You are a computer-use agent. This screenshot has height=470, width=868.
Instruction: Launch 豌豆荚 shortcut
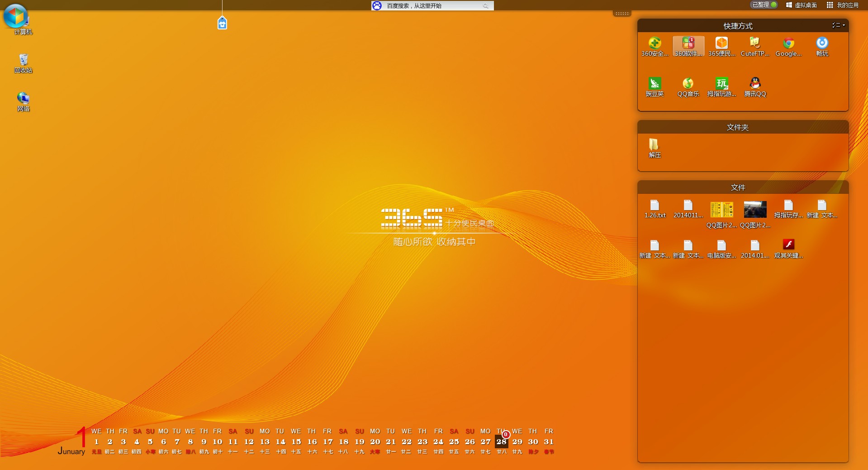[x=655, y=87]
